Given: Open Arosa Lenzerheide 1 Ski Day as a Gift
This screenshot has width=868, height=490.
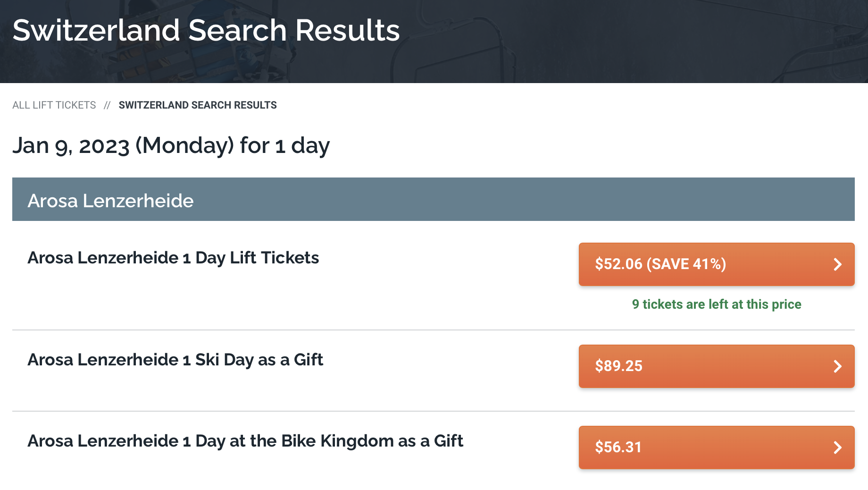Looking at the screenshot, I should coord(175,360).
